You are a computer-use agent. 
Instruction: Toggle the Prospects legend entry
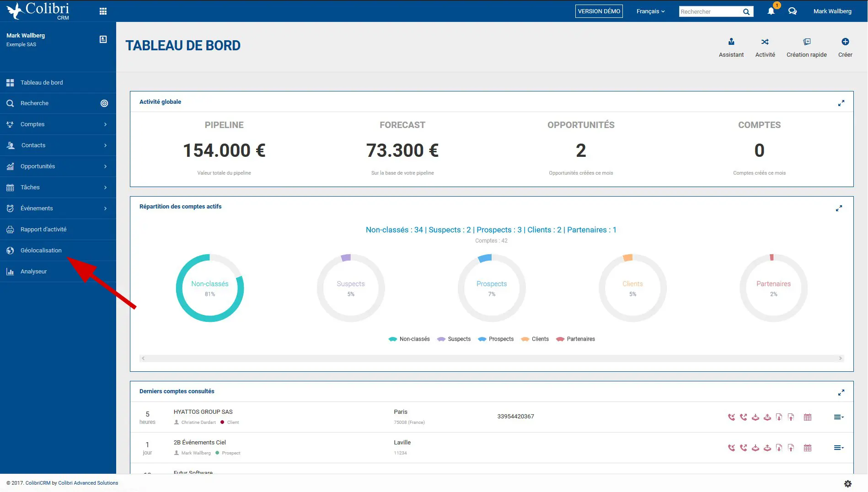tap(496, 339)
